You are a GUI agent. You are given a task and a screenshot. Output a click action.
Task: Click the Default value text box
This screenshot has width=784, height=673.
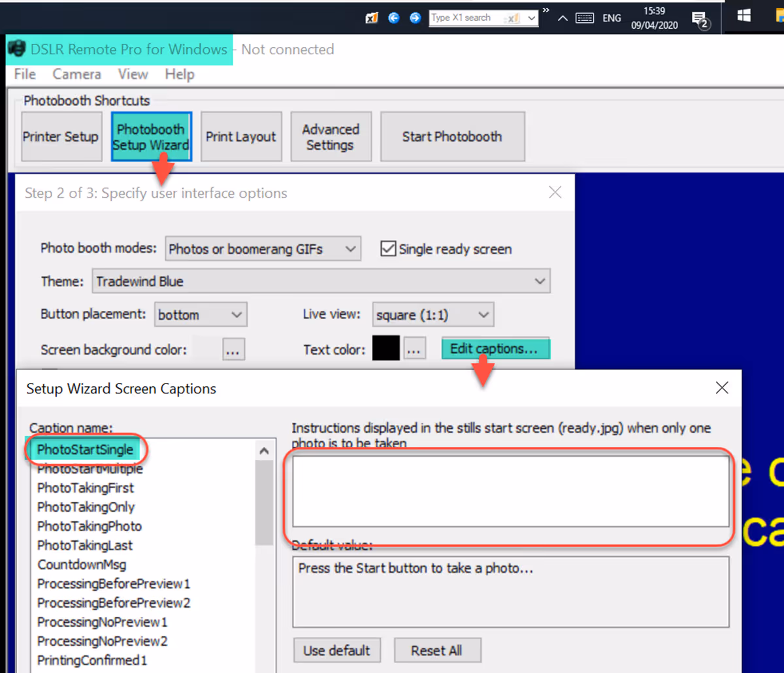click(x=511, y=592)
